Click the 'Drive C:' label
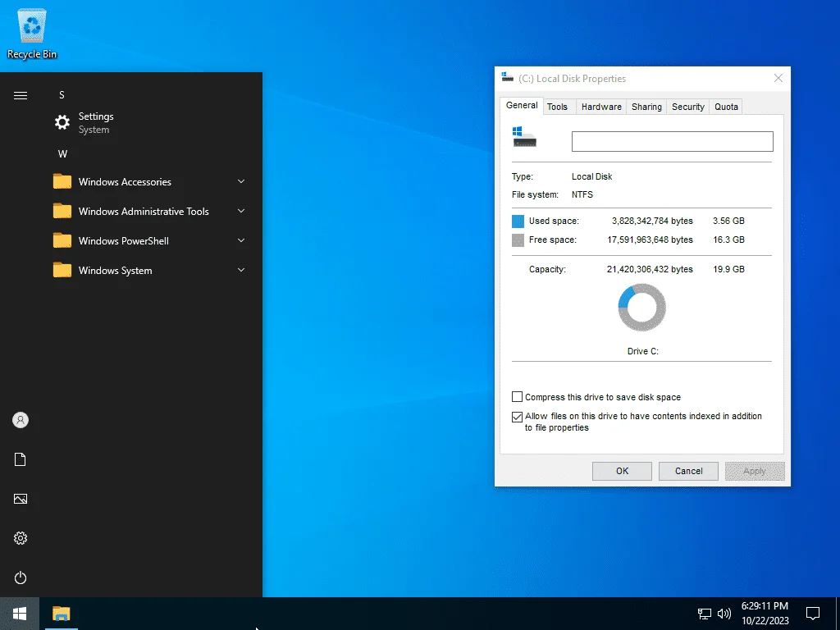This screenshot has width=840, height=630. coord(643,351)
